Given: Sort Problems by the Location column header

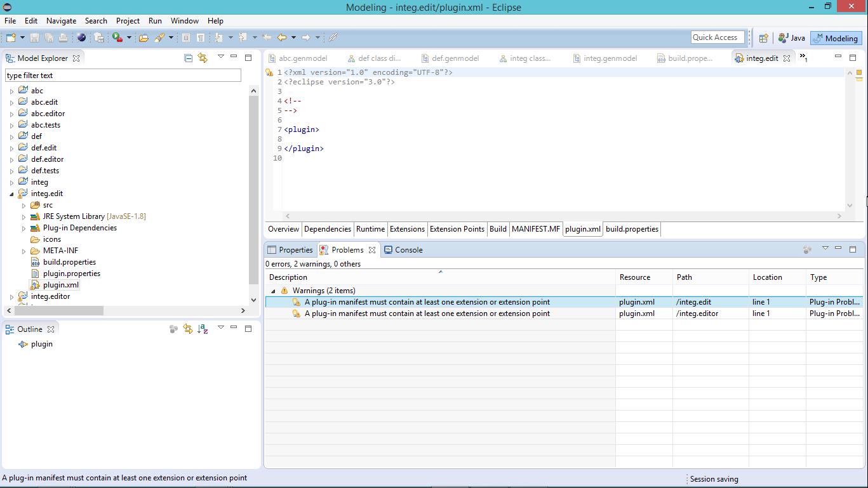Looking at the screenshot, I should [777, 277].
